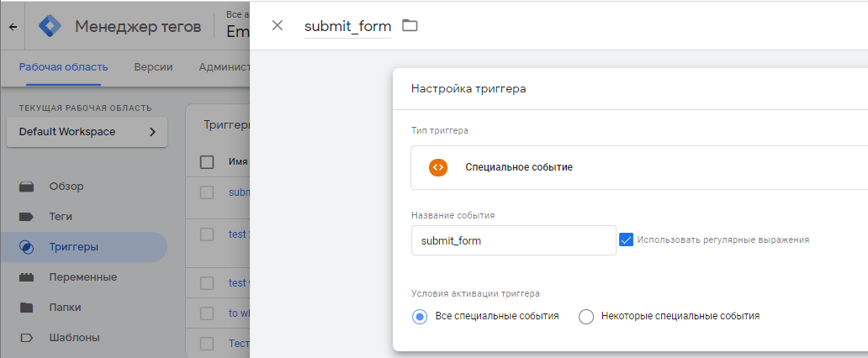
Task: Click the Шаблоны icon in sidebar
Action: tap(26, 338)
